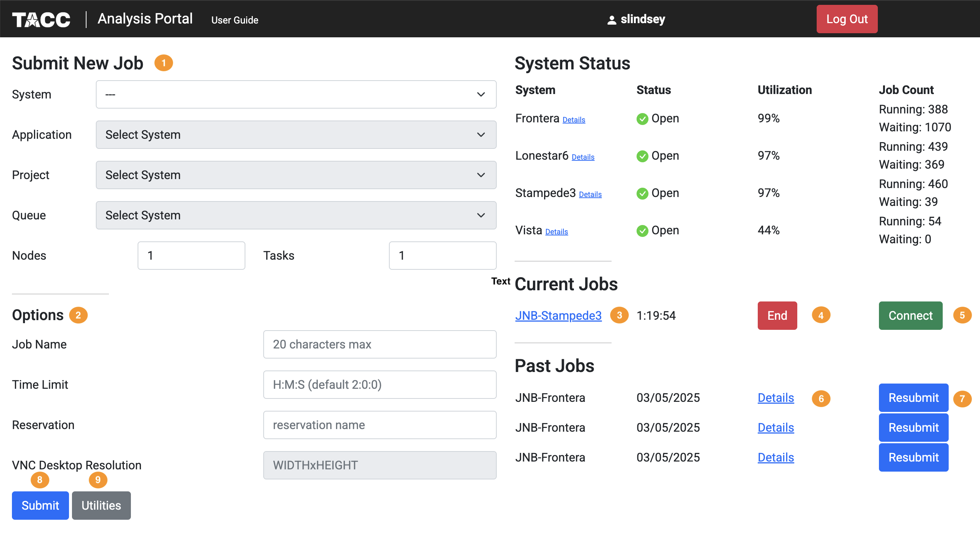Click Vista's green Open status icon
Image resolution: width=980 pixels, height=541 pixels.
point(642,231)
